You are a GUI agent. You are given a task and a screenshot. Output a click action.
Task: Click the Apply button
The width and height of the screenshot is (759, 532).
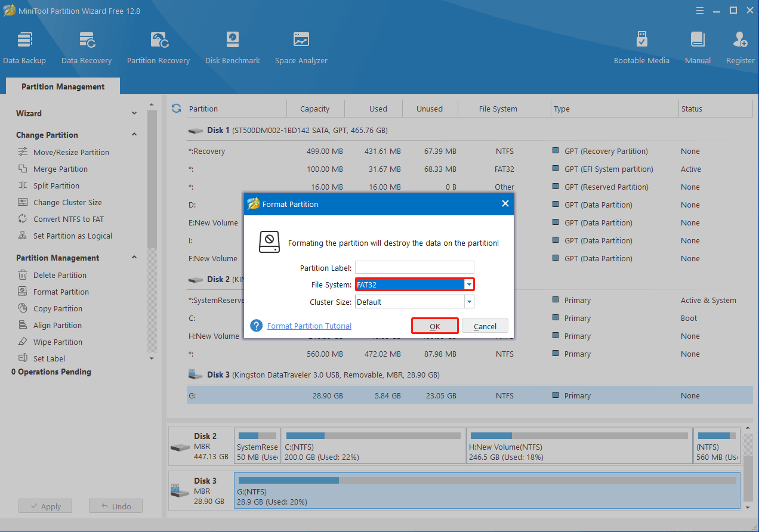click(45, 506)
